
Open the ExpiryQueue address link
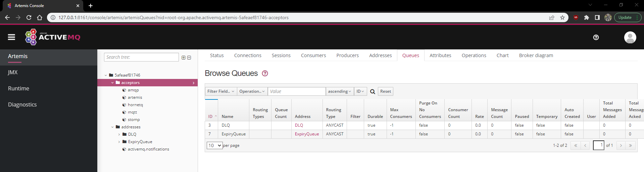point(307,134)
